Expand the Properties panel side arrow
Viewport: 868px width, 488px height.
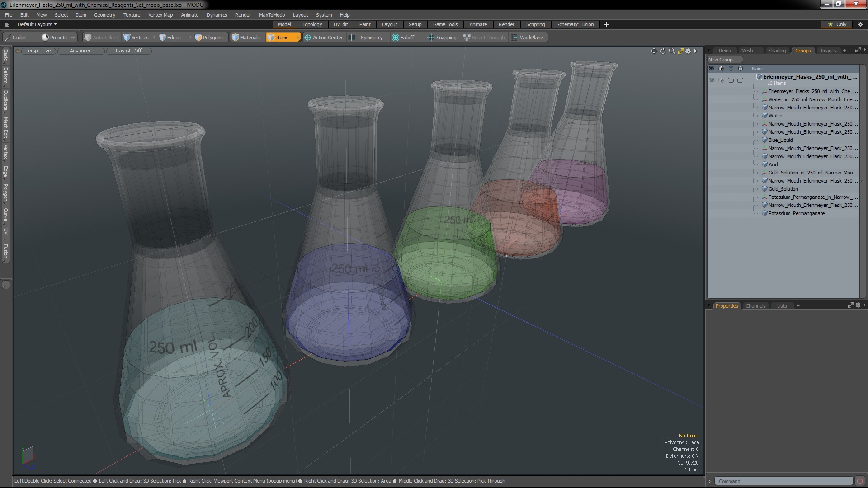[864, 305]
